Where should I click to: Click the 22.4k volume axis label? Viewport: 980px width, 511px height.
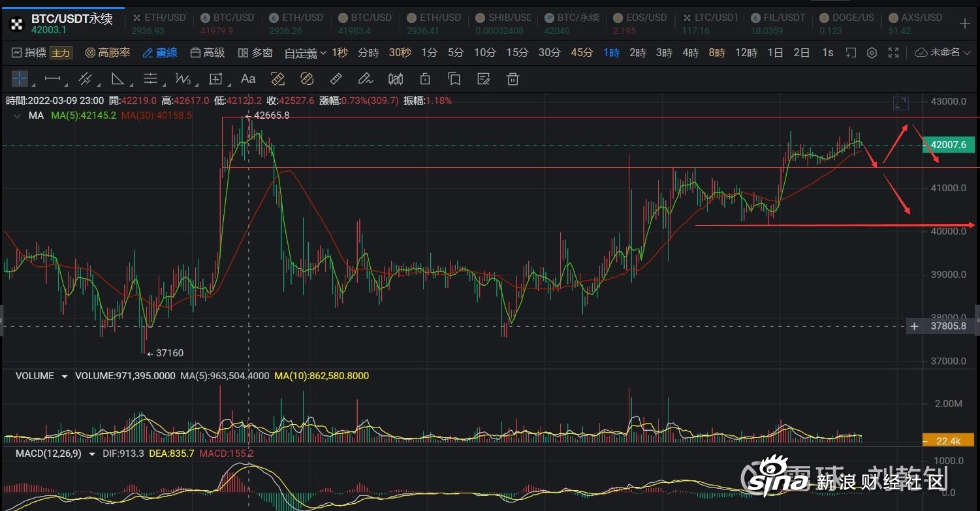(x=948, y=441)
